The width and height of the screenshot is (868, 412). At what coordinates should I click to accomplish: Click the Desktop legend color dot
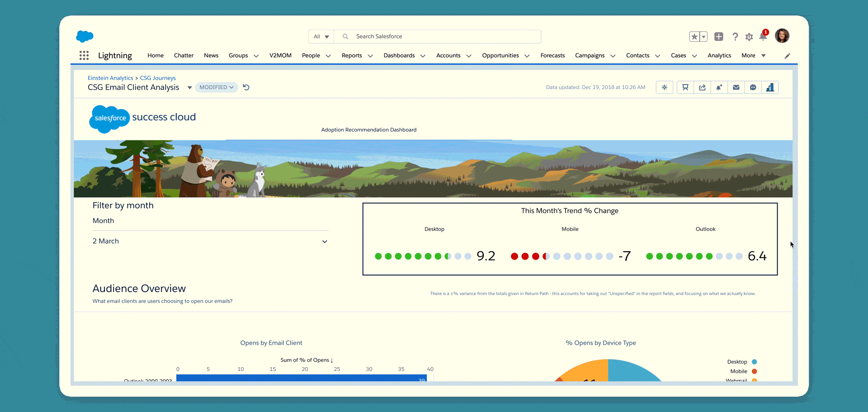(755, 362)
